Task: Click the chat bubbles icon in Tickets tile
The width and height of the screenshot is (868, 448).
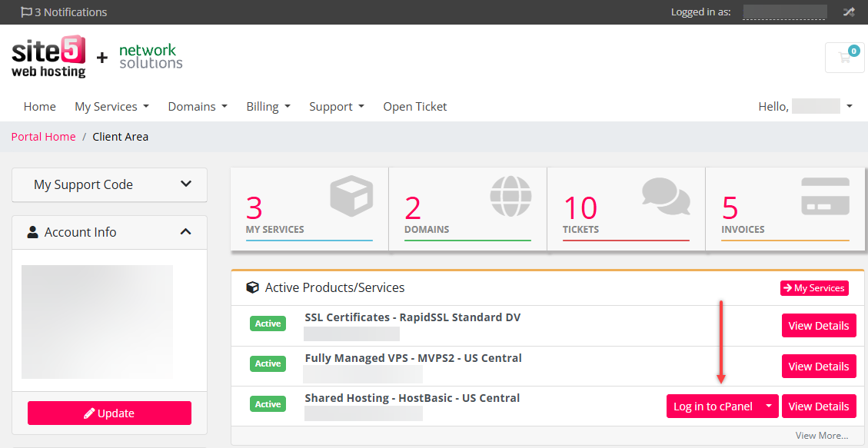Action: 667,197
